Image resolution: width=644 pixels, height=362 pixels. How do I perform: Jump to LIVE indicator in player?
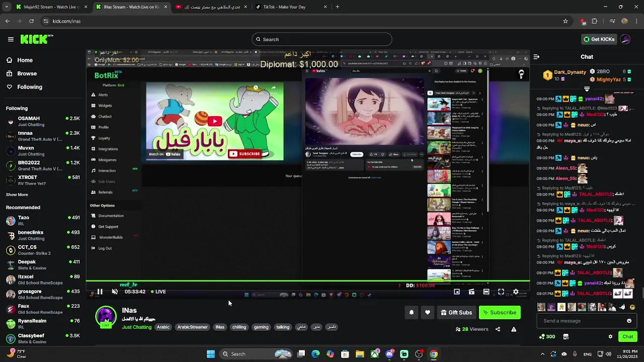[157, 292]
